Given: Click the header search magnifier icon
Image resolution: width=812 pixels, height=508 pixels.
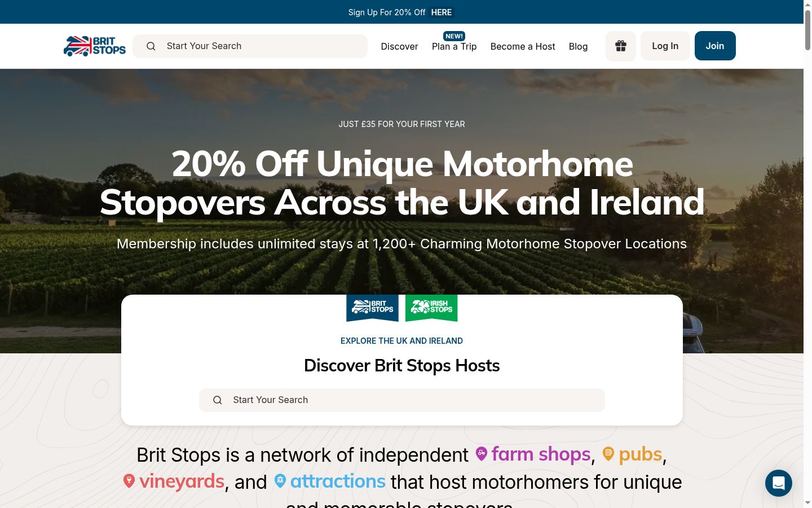Looking at the screenshot, I should tap(151, 46).
